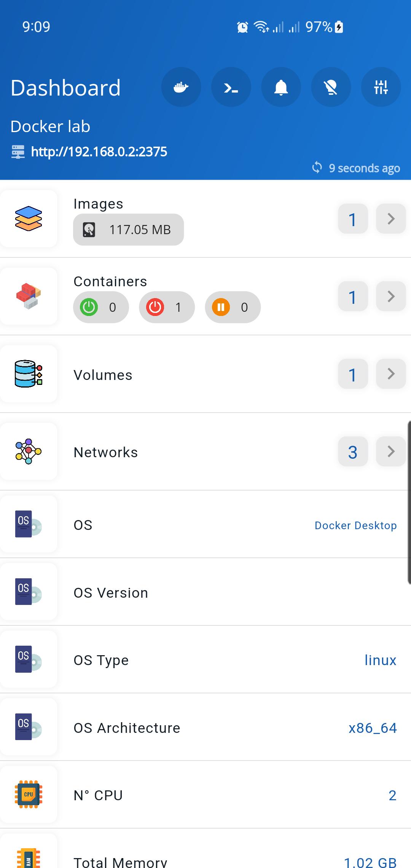Tap the 117.05 MB image size chip
This screenshot has width=411, height=868.
click(128, 230)
